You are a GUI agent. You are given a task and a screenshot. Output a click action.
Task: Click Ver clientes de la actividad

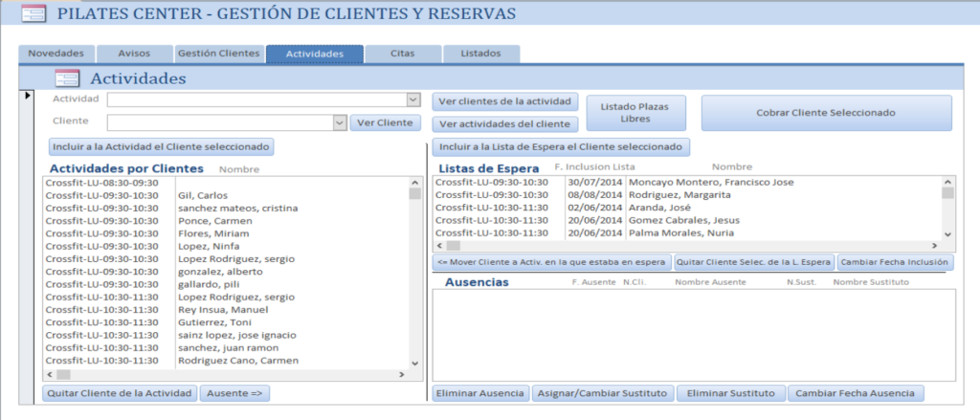click(504, 101)
